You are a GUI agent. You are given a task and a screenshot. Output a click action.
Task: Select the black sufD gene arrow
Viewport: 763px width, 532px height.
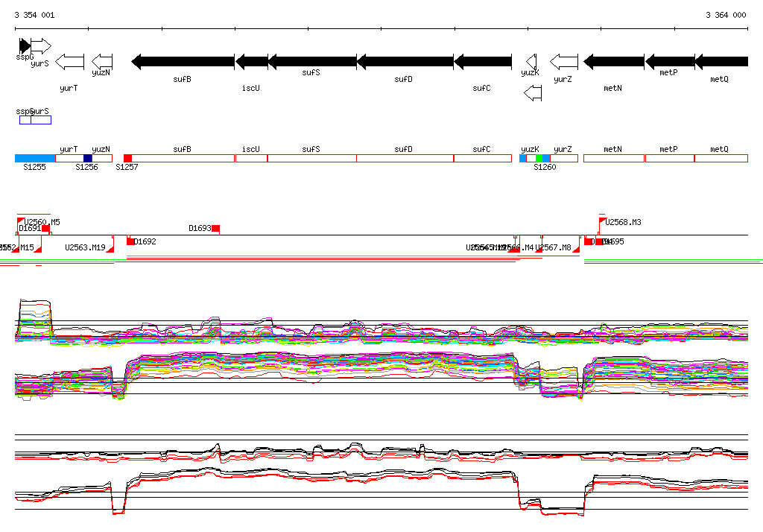[405, 62]
